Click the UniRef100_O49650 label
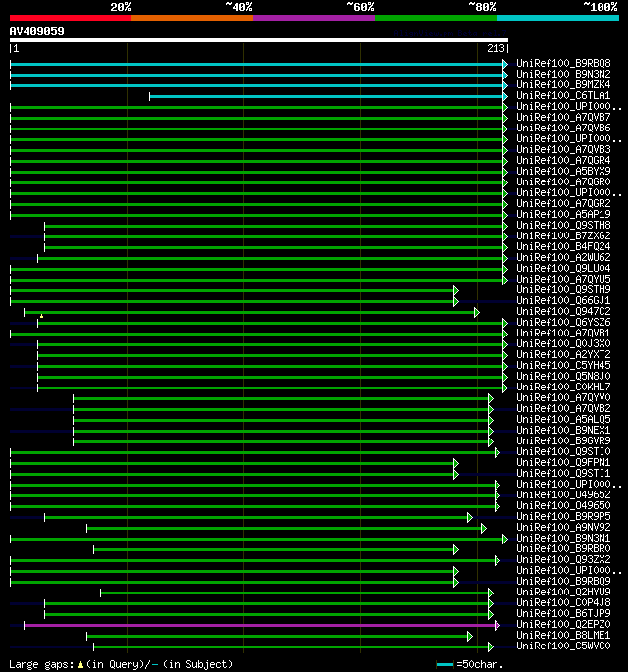This screenshot has width=628, height=672. (x=563, y=505)
